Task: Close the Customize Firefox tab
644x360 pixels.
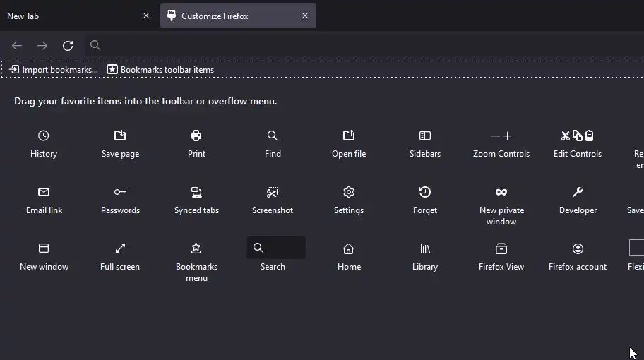Action: pyautogui.click(x=305, y=16)
